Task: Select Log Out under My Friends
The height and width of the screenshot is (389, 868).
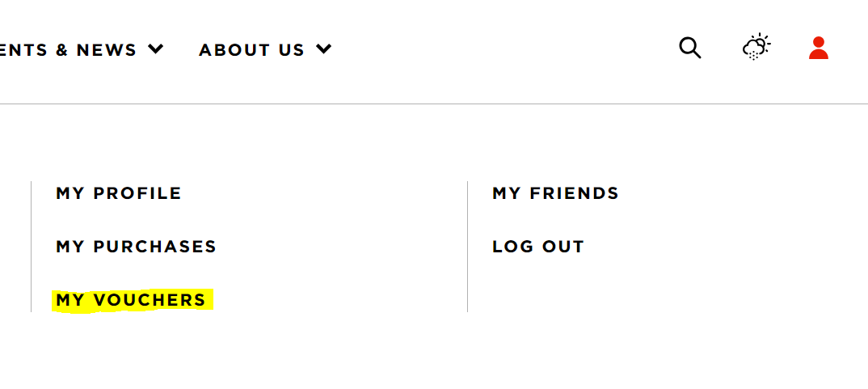Action: tap(538, 247)
